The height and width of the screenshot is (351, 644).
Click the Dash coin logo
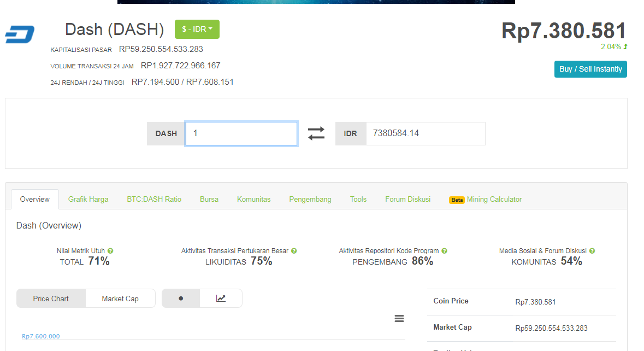(x=20, y=34)
